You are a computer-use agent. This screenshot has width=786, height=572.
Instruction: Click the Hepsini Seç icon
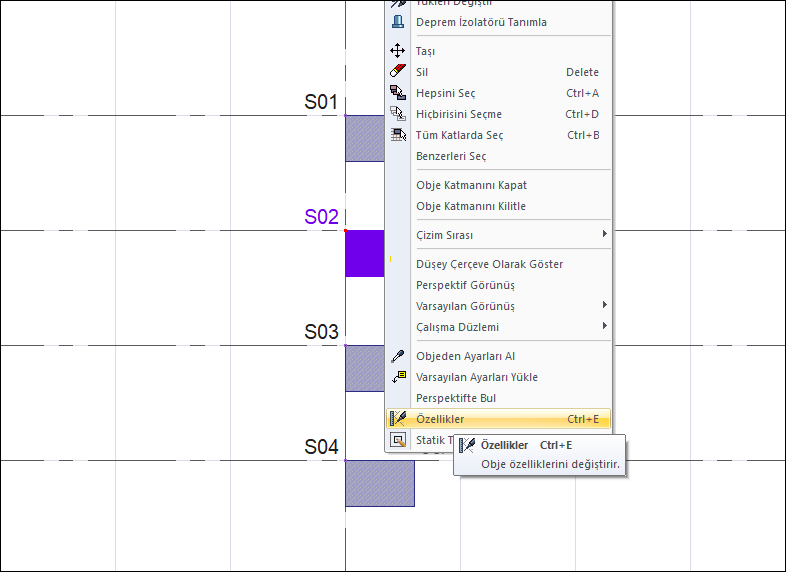pos(398,93)
